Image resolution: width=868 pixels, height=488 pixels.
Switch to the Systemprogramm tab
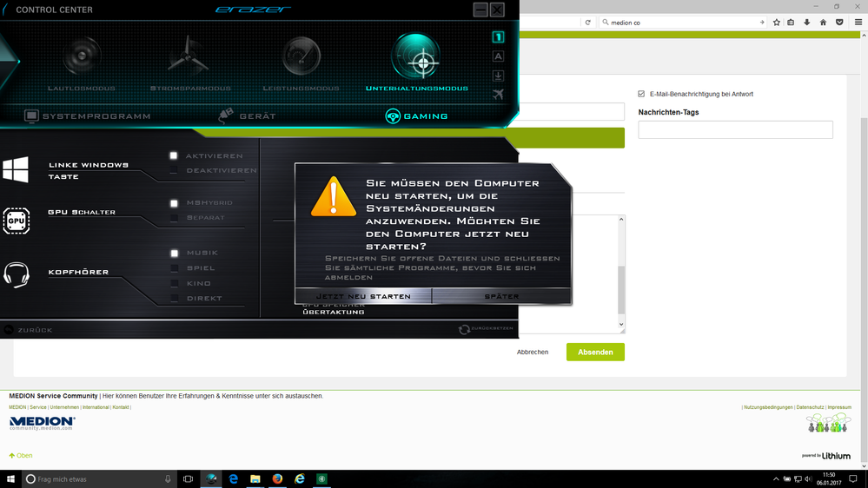pos(87,115)
